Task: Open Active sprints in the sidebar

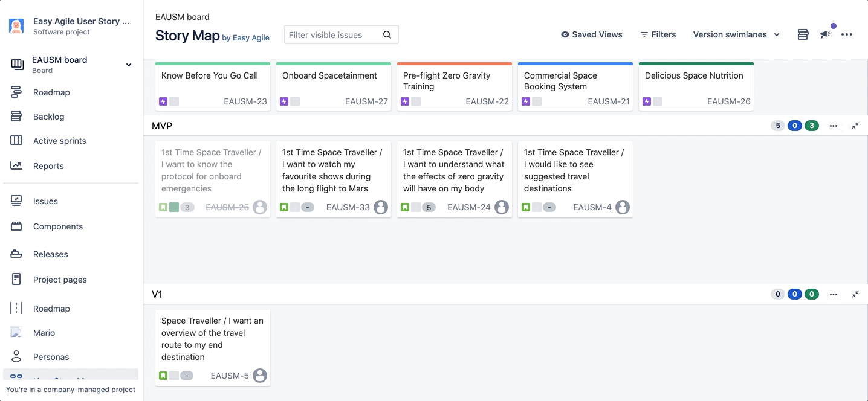Action: (x=59, y=141)
